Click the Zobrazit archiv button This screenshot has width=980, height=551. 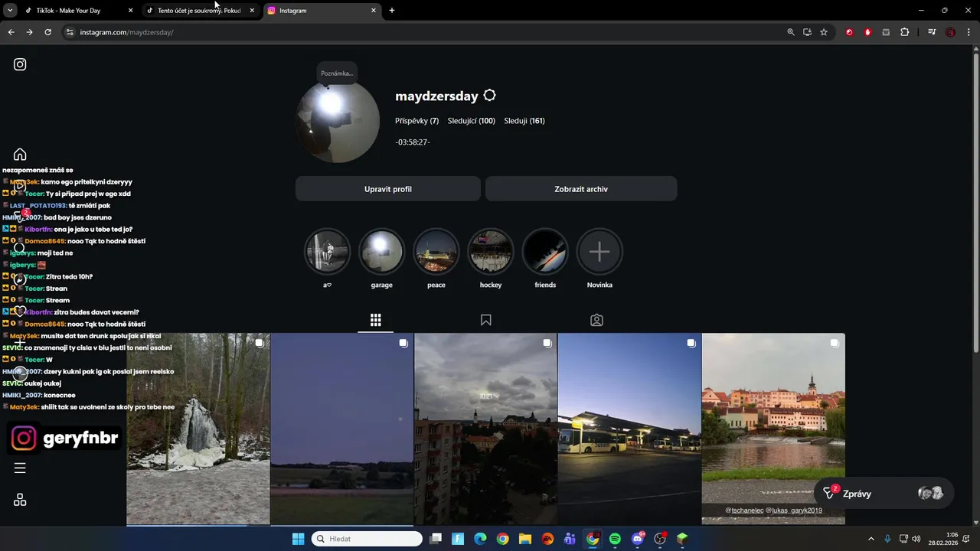pos(581,189)
